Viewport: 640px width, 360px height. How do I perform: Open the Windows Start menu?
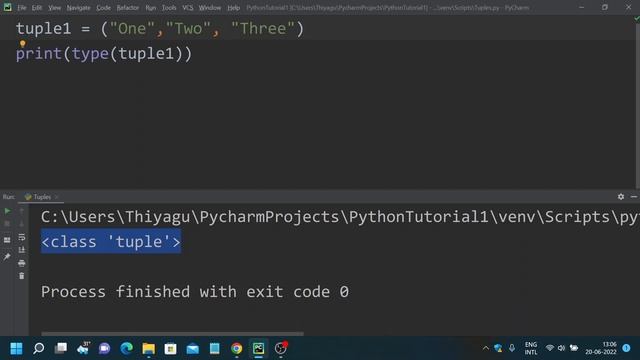(x=16, y=349)
